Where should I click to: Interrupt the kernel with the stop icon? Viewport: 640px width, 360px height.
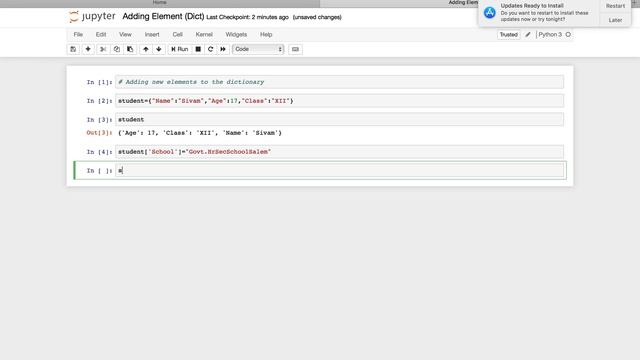198,49
